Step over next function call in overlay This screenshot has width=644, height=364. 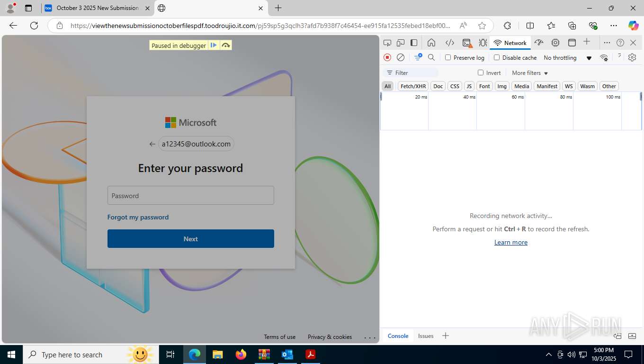click(x=226, y=45)
